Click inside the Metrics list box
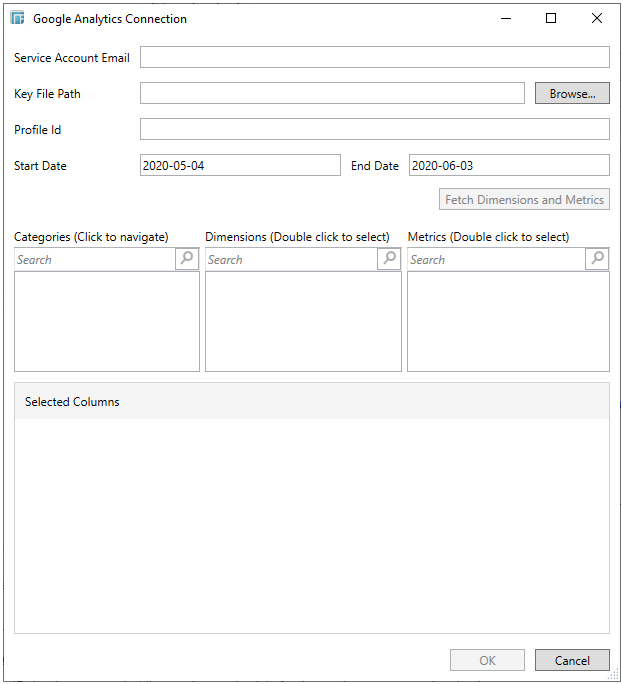The image size is (623, 684). 508,321
